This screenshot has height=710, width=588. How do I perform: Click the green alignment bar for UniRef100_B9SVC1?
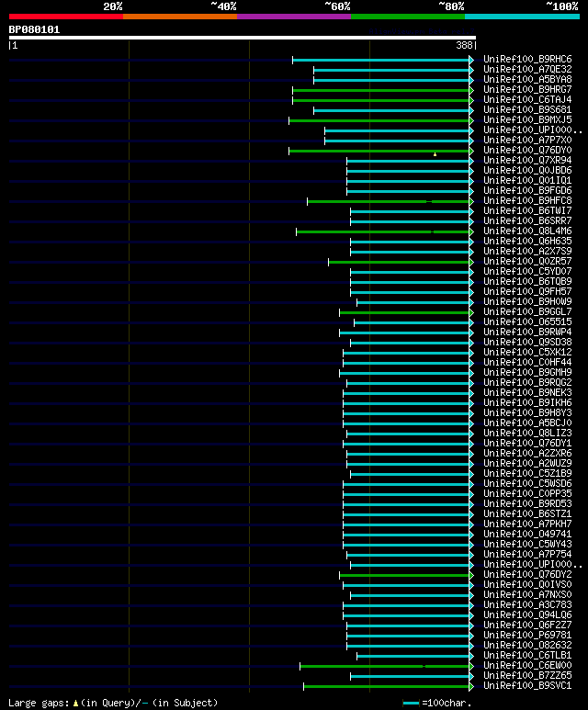pyautogui.click(x=387, y=686)
